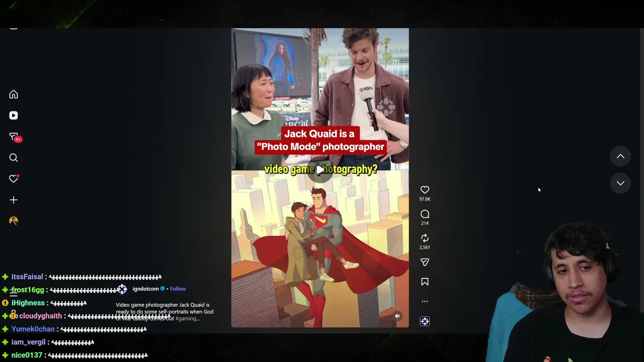Open the profile avatar in sidebar

(14, 221)
